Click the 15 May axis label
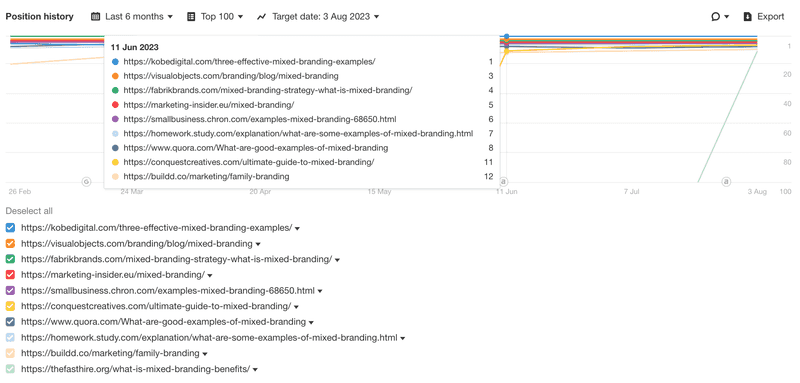The width and height of the screenshot is (800, 383). pyautogui.click(x=379, y=192)
